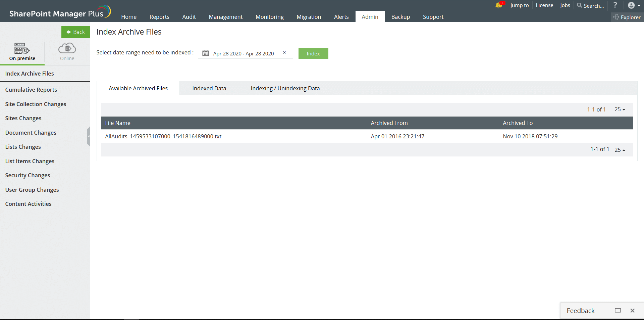Click the green Index button

(313, 53)
